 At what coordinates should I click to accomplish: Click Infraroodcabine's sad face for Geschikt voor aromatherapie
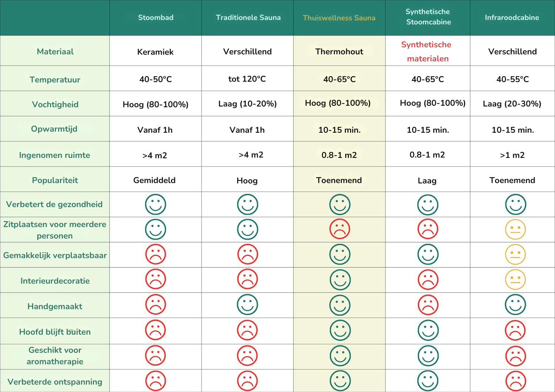point(515,356)
